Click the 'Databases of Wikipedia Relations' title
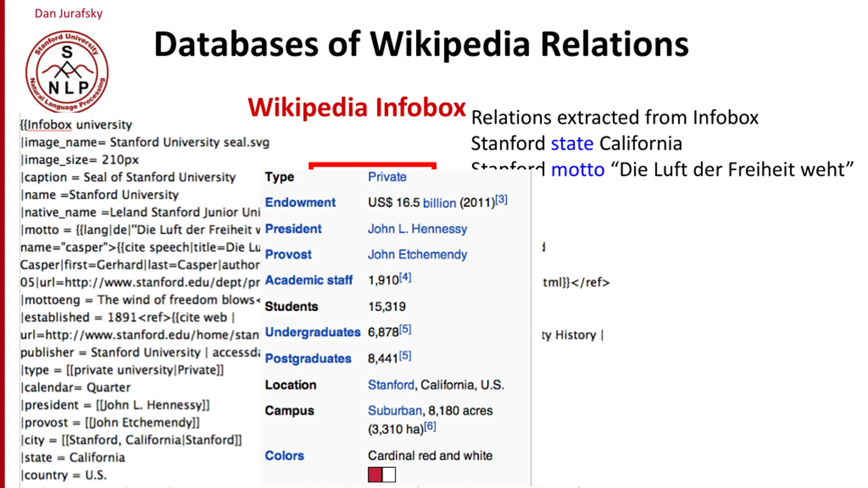 tap(421, 44)
